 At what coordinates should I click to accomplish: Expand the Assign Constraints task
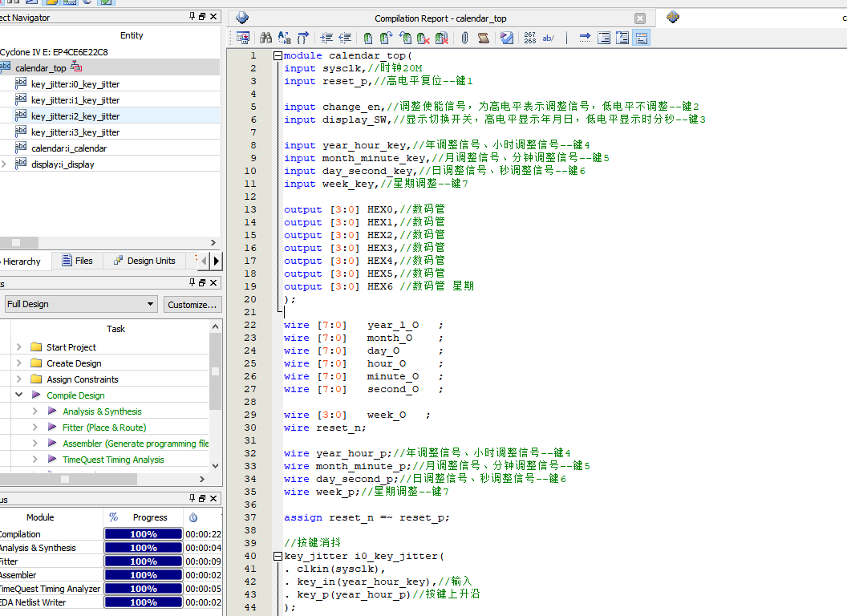(19, 379)
